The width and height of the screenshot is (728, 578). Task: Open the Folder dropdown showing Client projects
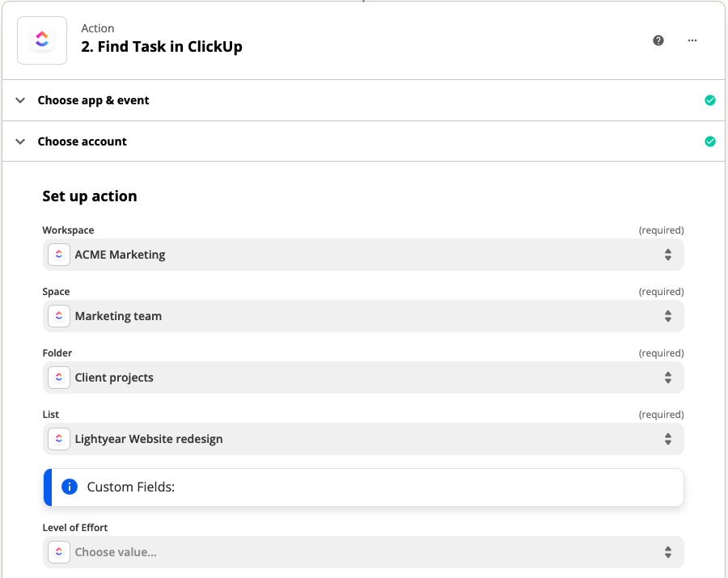pos(363,378)
